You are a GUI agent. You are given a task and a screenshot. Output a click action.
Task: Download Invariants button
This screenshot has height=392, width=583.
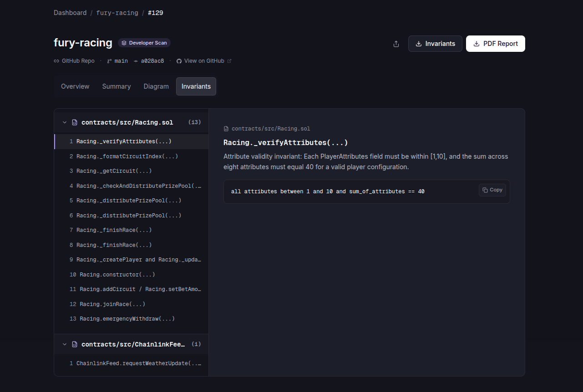435,44
